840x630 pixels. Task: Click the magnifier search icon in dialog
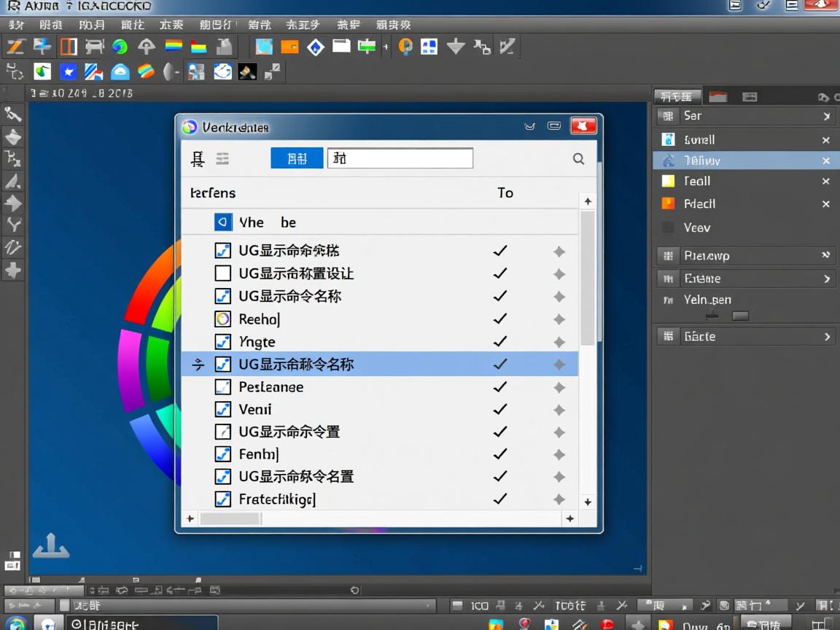click(x=578, y=159)
